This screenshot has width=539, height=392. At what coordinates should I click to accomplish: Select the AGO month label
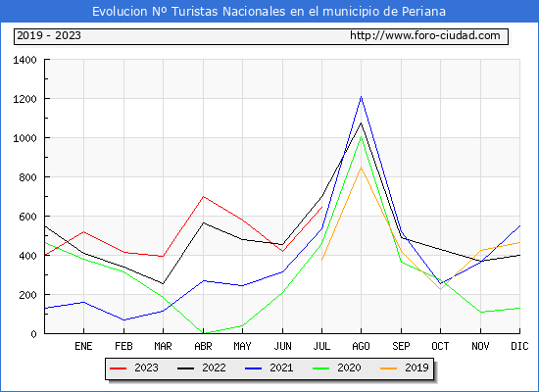(361, 346)
